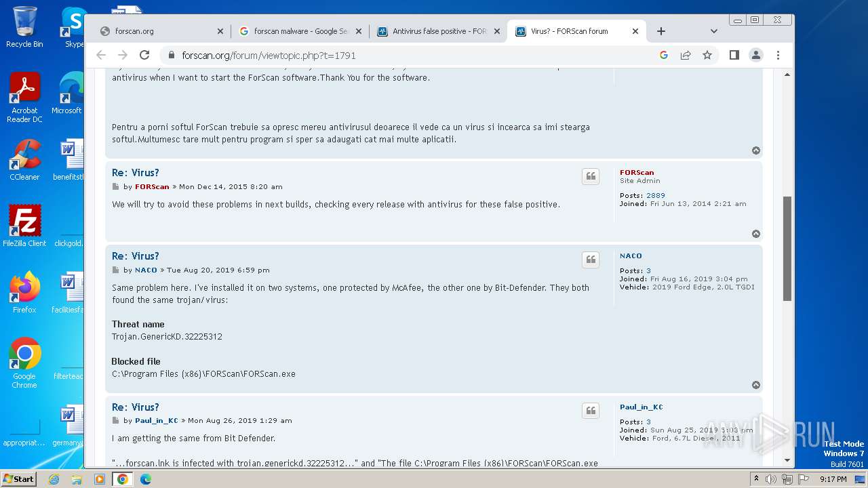The height and width of the screenshot is (488, 868).
Task: Click the blocked file path FORScan.exe
Action: click(203, 374)
